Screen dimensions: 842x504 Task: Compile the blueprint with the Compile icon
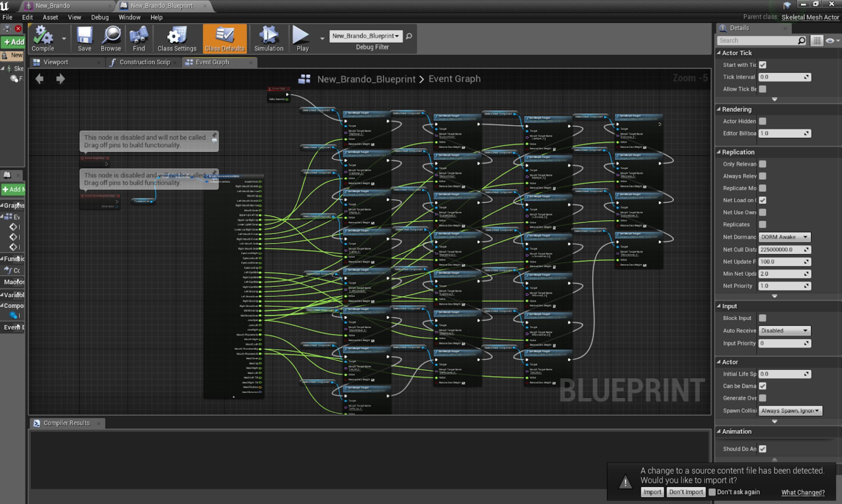[43, 39]
